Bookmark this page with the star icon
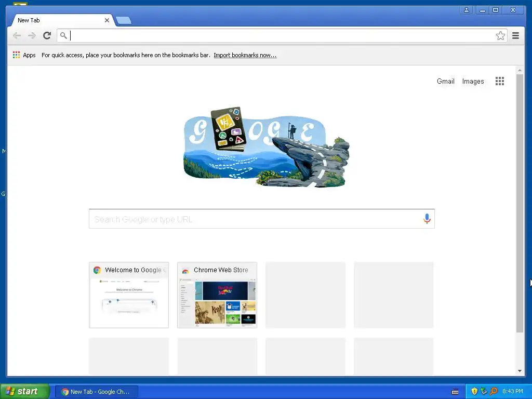The height and width of the screenshot is (399, 532). click(500, 36)
